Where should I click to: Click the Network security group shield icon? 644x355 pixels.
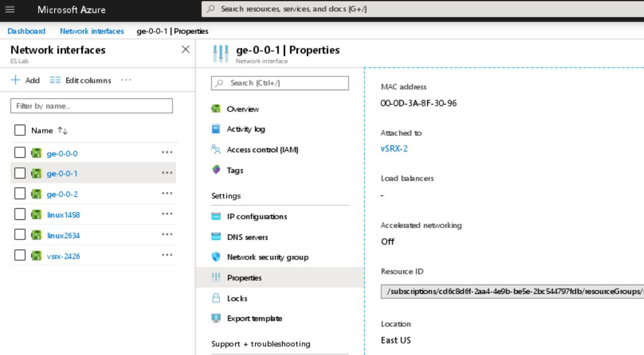(x=216, y=257)
